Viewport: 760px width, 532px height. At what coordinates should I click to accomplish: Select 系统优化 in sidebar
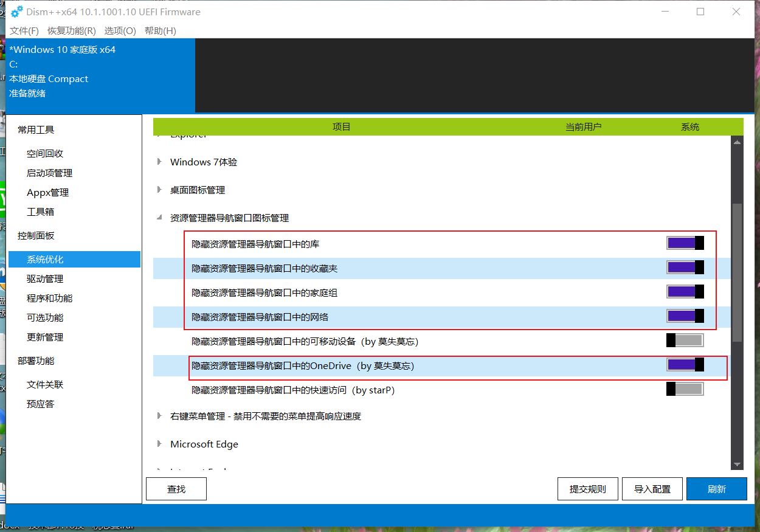(x=74, y=260)
